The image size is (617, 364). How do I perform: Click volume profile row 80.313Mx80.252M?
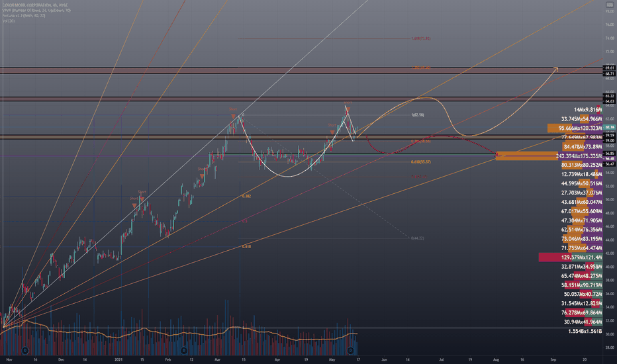[582, 165]
